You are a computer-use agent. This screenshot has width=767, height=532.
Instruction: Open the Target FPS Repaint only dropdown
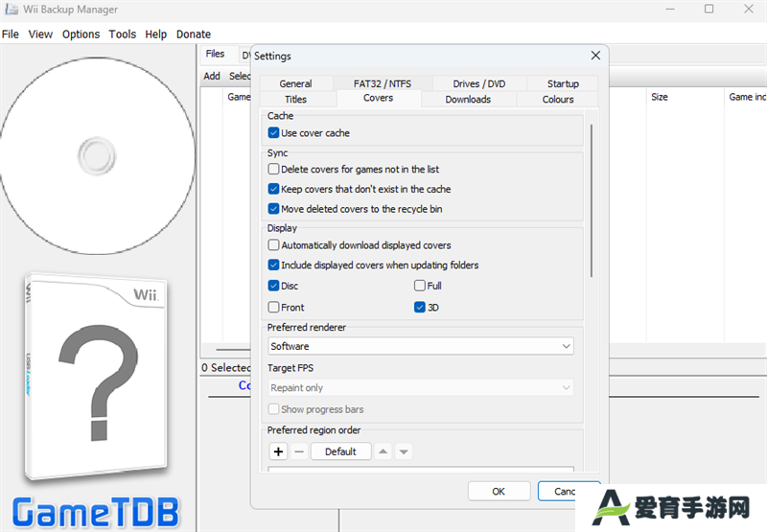(421, 388)
